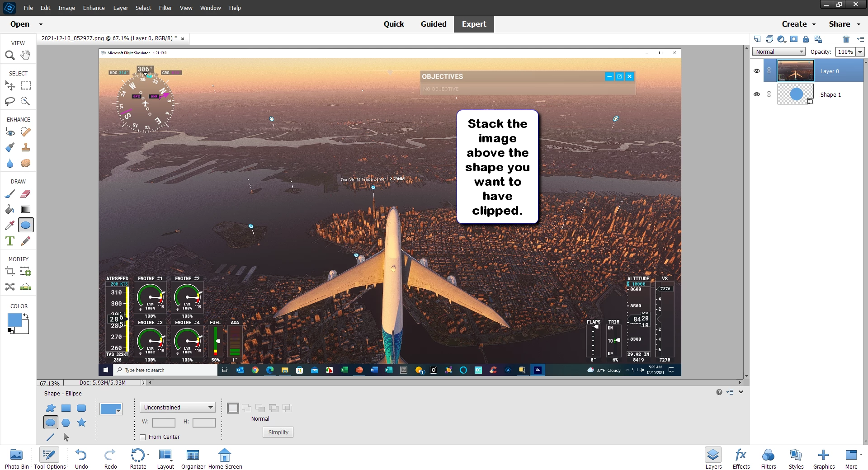The height and width of the screenshot is (470, 868).
Task: Select the Red Eye Removal tool
Action: pos(10,132)
